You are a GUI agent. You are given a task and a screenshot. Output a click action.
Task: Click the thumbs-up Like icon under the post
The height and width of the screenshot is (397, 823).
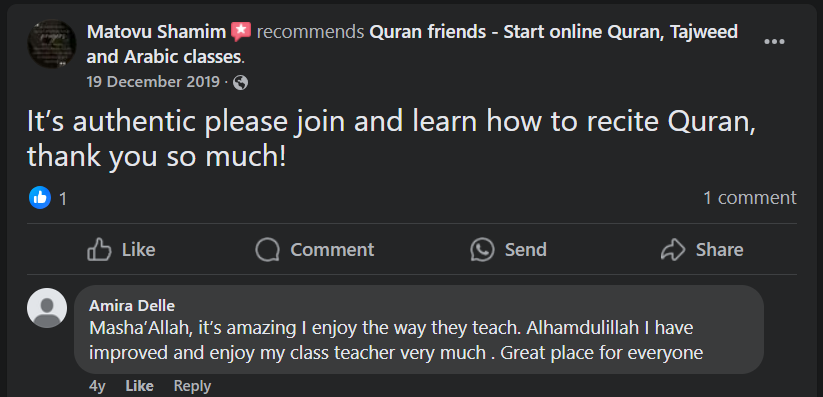tap(99, 250)
